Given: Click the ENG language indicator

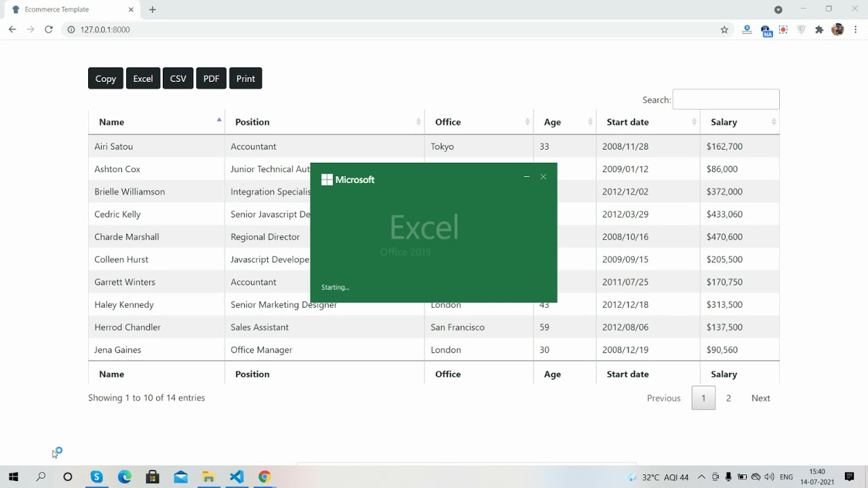Looking at the screenshot, I should click(787, 477).
